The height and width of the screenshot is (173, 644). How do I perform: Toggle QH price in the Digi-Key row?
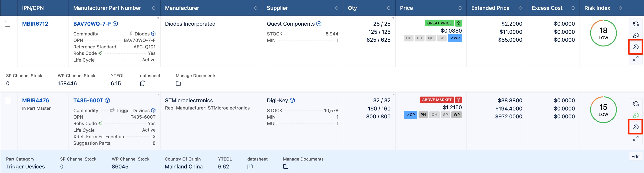(435, 115)
